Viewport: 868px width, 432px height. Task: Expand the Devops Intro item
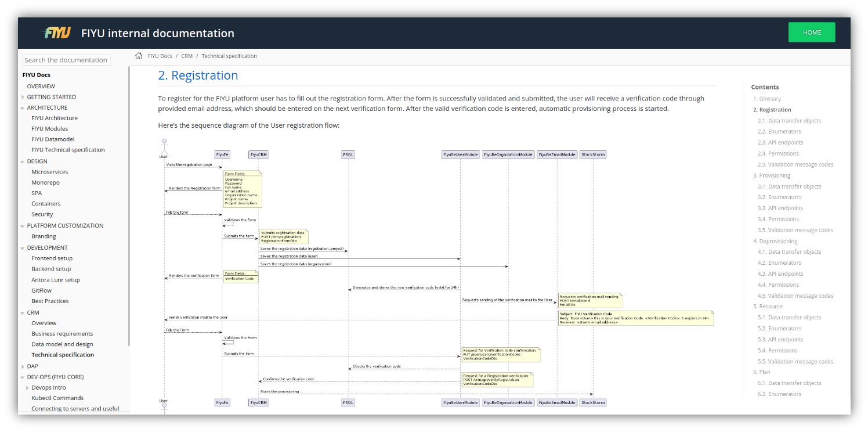point(27,388)
